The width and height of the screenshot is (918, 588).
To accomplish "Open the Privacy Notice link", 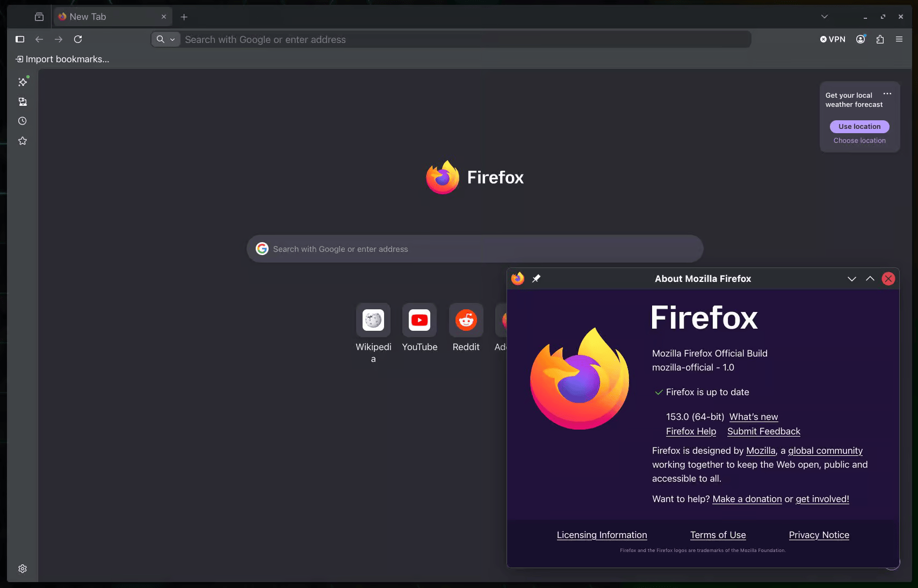I will (819, 535).
